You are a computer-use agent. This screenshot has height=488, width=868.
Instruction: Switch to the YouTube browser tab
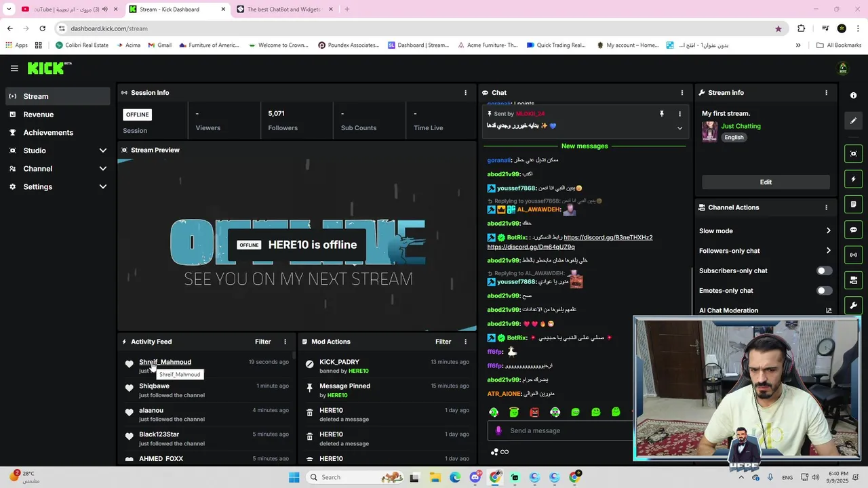pyautogui.click(x=68, y=9)
